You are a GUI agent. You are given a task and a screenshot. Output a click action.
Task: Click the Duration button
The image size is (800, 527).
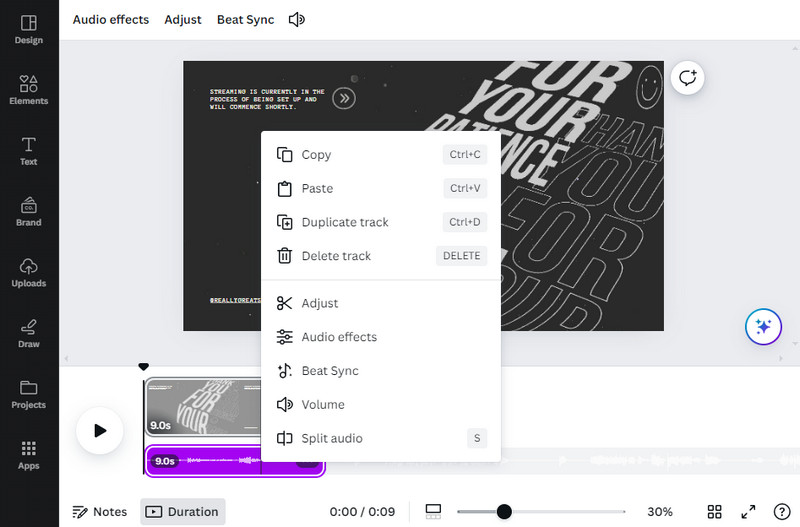click(x=183, y=512)
